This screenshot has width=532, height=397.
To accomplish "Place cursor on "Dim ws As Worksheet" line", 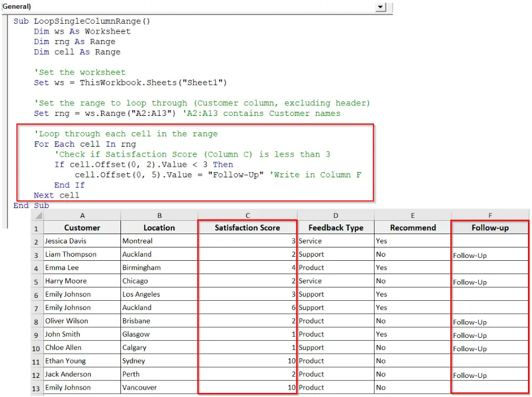I will [82, 31].
